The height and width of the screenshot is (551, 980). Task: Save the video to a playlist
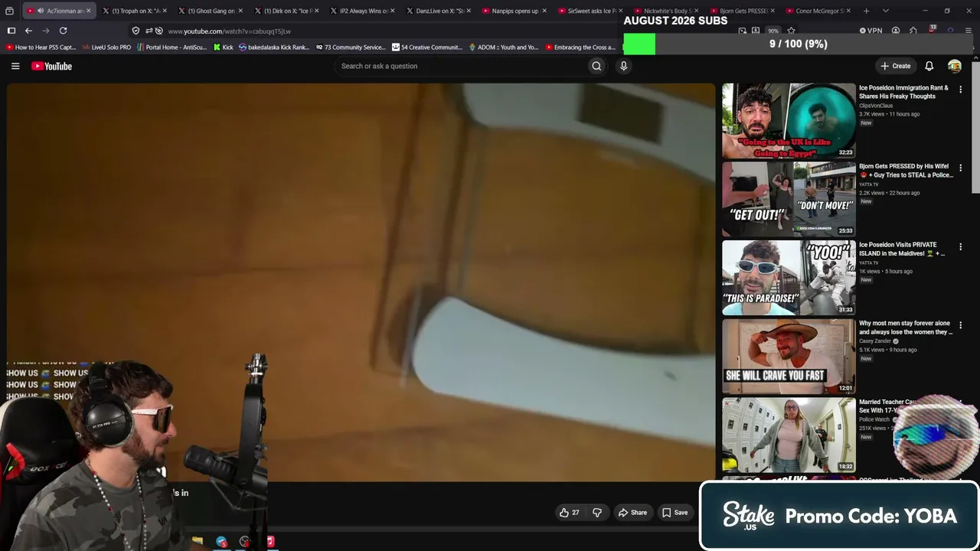point(675,513)
